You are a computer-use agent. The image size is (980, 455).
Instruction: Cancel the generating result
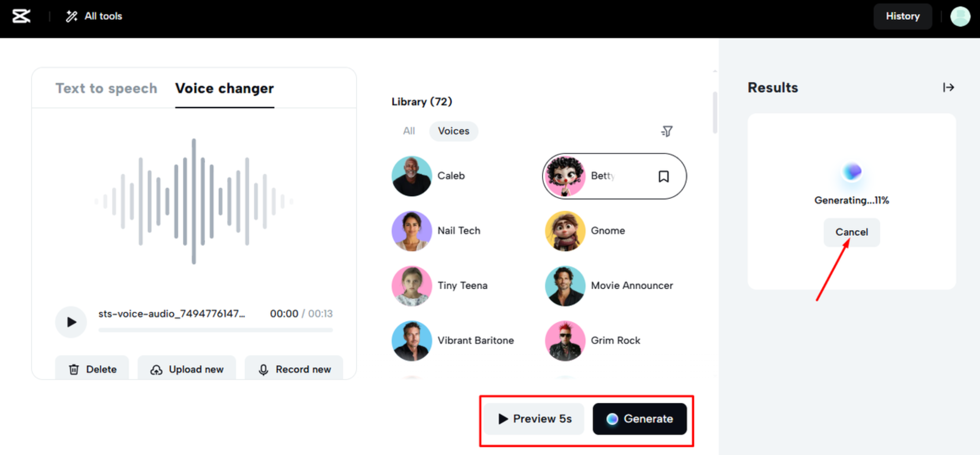(851, 232)
